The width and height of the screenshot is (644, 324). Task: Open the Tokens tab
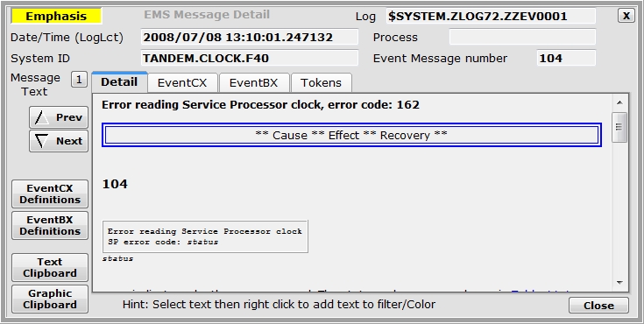tap(322, 83)
